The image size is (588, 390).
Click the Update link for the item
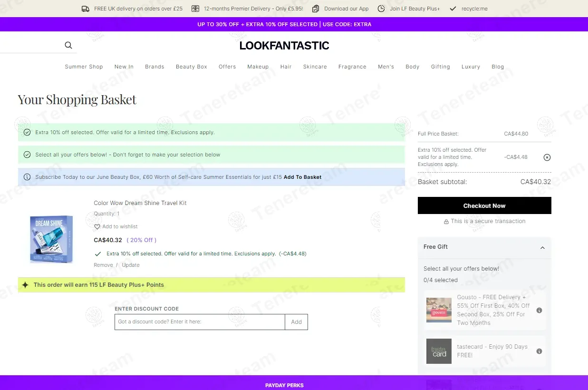[131, 265]
